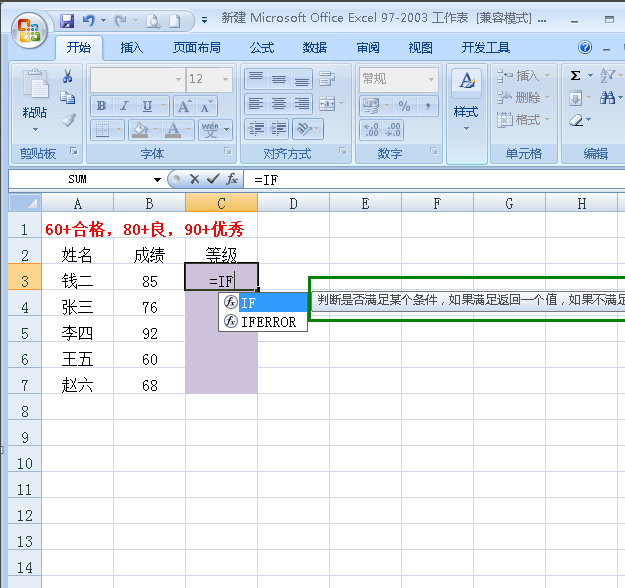Open font color A picker
This screenshot has height=588, width=625.
pyautogui.click(x=173, y=130)
